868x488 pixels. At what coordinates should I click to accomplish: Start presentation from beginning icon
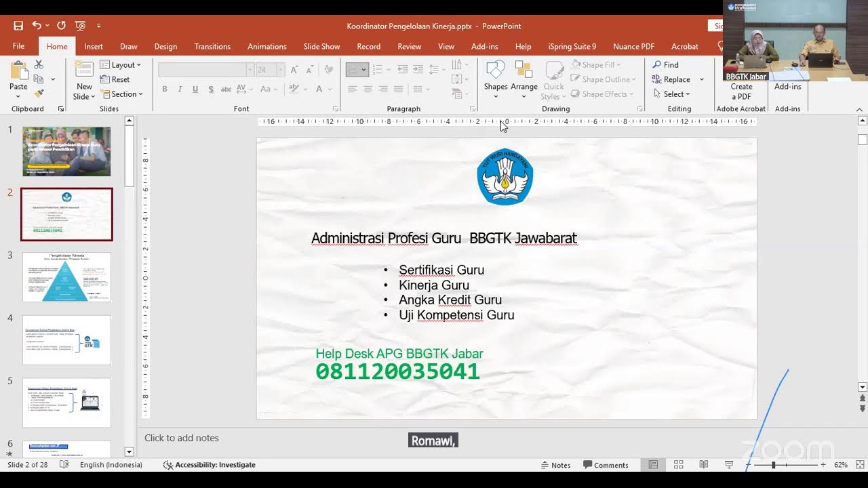click(80, 26)
